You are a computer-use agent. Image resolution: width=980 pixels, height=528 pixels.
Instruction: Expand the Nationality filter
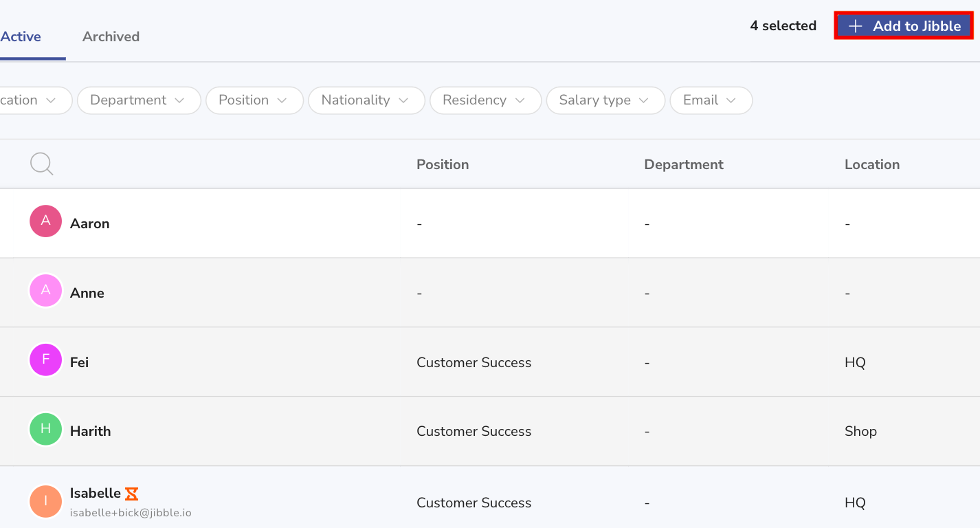tap(366, 100)
